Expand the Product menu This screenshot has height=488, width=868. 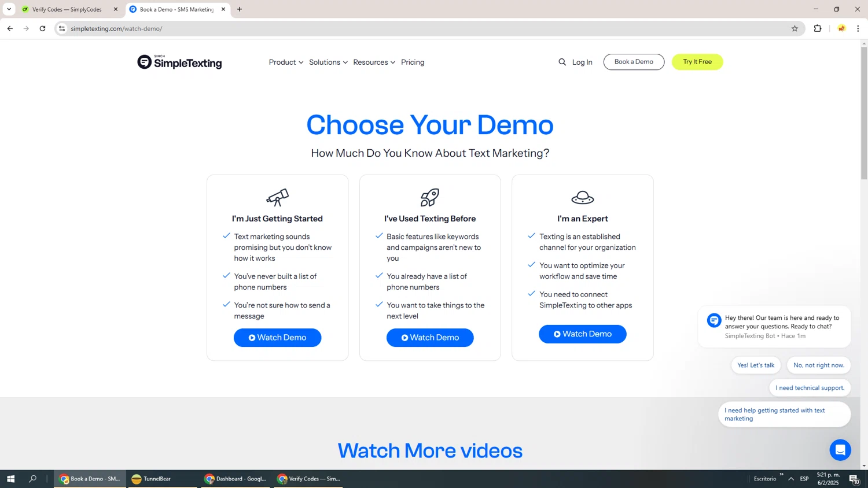coord(286,62)
